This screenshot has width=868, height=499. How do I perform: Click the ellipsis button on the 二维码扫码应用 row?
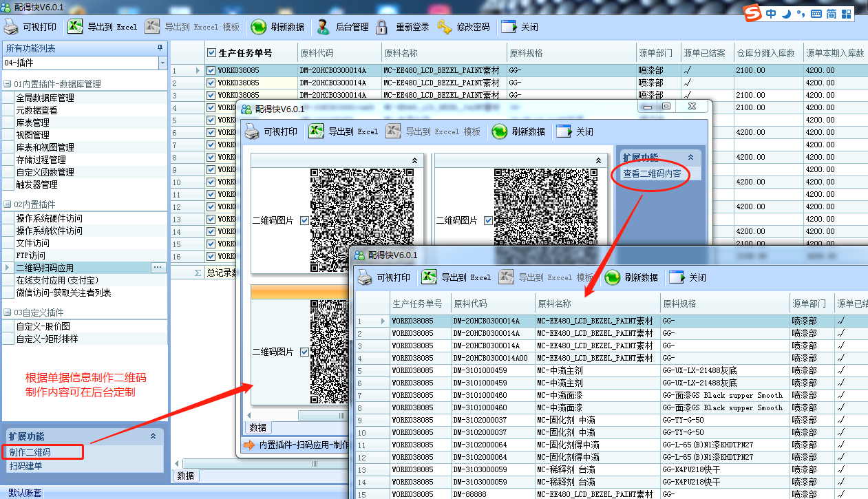click(x=158, y=268)
